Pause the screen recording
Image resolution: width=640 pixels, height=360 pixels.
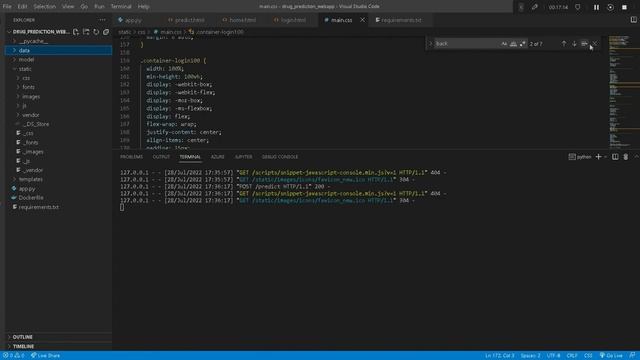coord(596,7)
